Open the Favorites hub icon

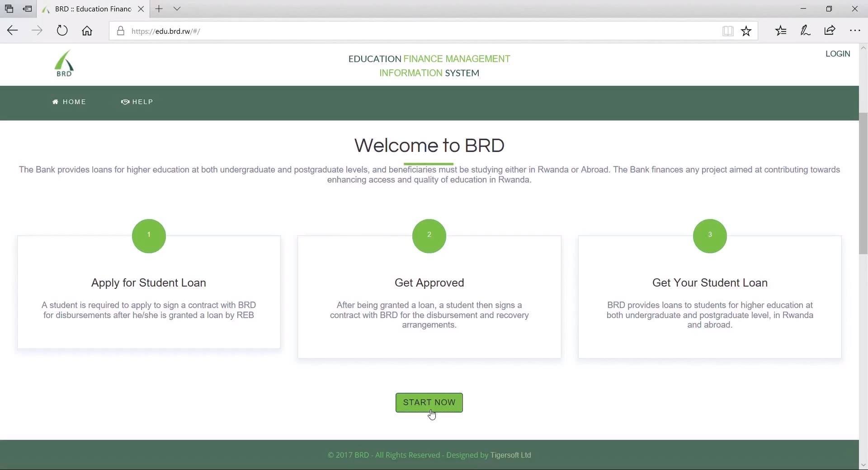(781, 31)
